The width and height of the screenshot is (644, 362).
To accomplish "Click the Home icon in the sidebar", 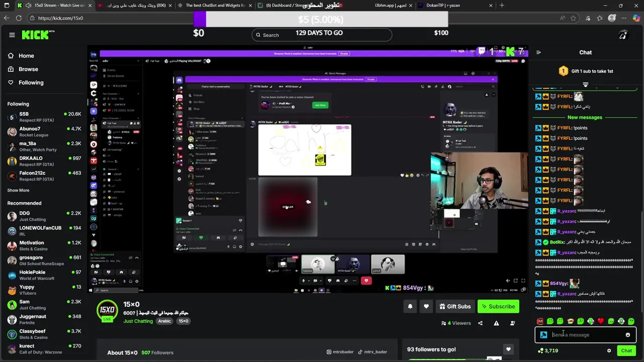I will tap(11, 56).
